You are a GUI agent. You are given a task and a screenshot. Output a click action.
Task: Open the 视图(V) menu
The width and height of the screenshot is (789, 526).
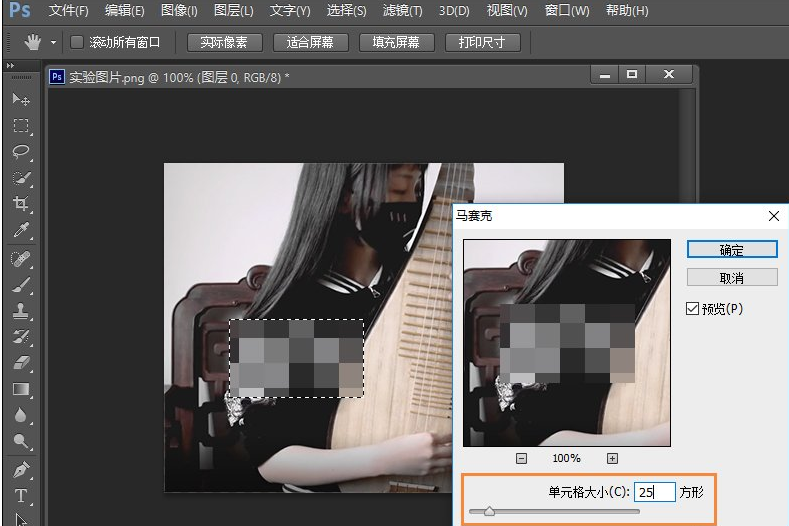[x=507, y=11]
